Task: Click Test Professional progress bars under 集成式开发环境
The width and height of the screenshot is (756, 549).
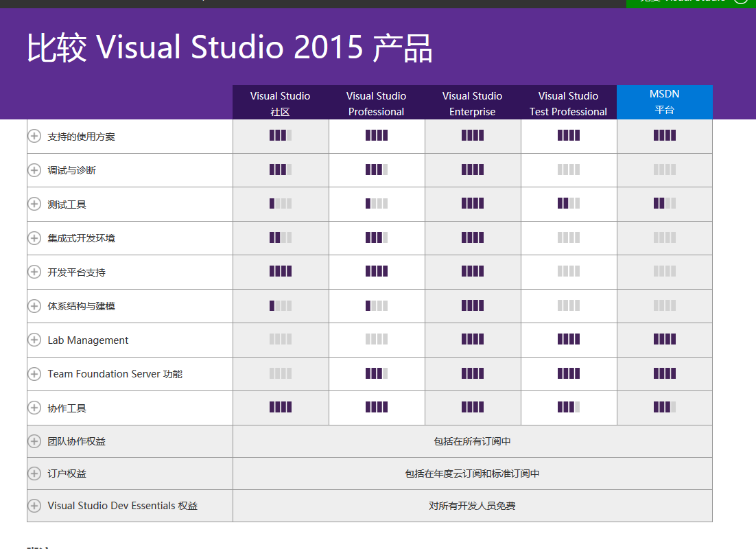Action: 568,237
